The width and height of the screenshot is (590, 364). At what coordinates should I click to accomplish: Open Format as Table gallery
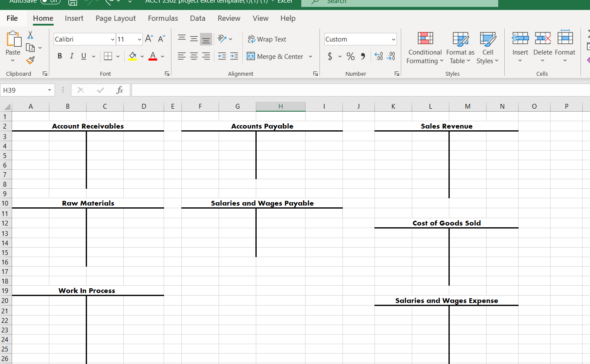point(460,48)
